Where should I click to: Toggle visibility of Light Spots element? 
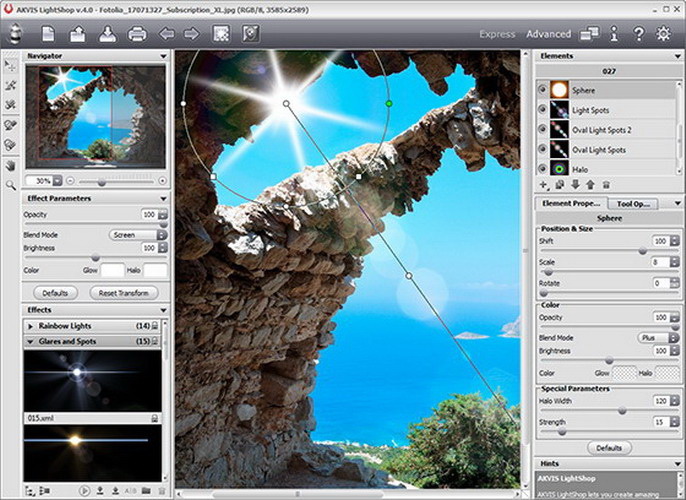(542, 109)
